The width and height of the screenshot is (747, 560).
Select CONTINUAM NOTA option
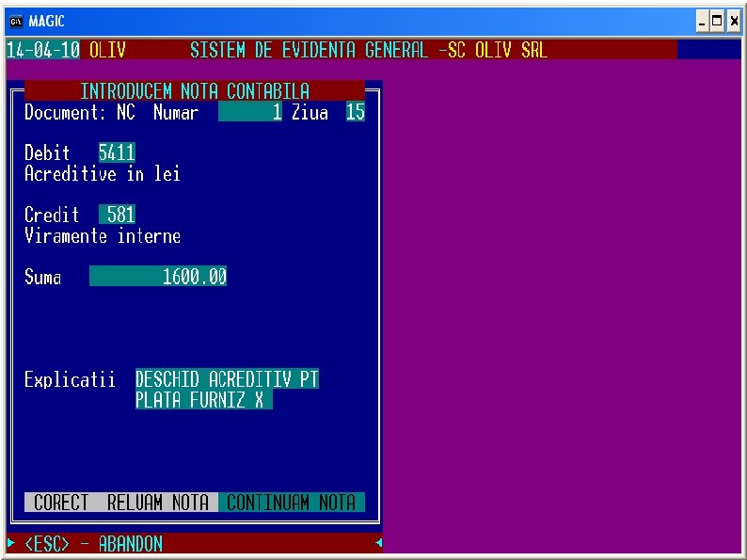point(291,503)
